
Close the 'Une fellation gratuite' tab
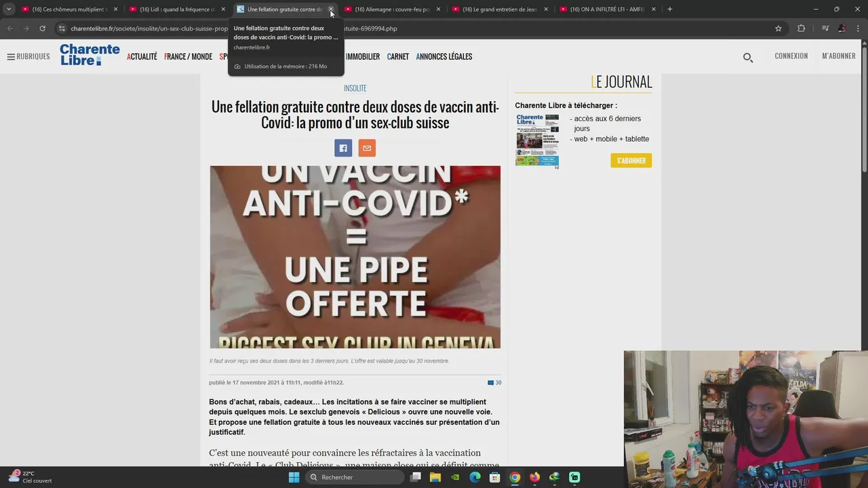[x=331, y=9]
